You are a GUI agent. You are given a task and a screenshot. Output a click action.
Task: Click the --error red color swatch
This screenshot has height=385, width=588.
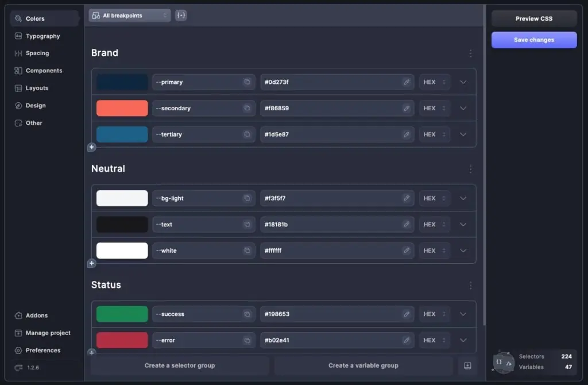[122, 340]
